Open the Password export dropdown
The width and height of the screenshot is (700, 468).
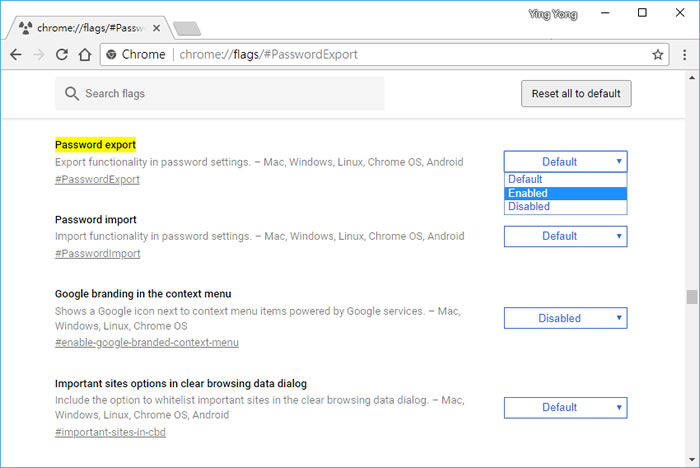point(566,162)
